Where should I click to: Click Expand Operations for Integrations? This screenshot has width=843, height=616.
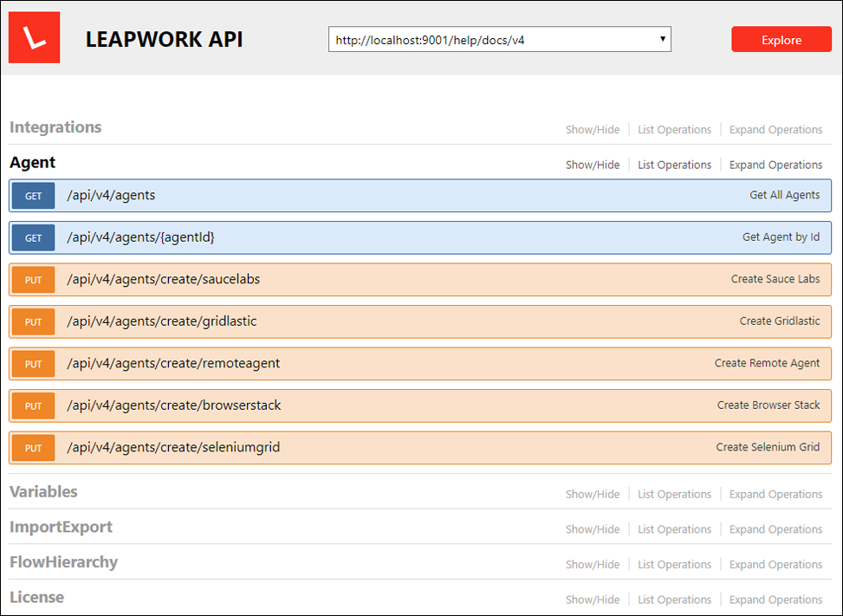[x=775, y=130]
